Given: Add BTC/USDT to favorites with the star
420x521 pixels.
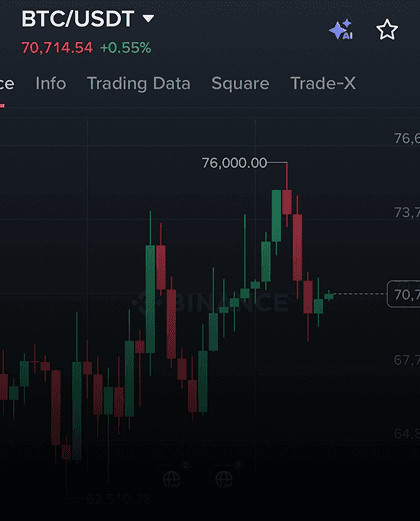Looking at the screenshot, I should [387, 30].
